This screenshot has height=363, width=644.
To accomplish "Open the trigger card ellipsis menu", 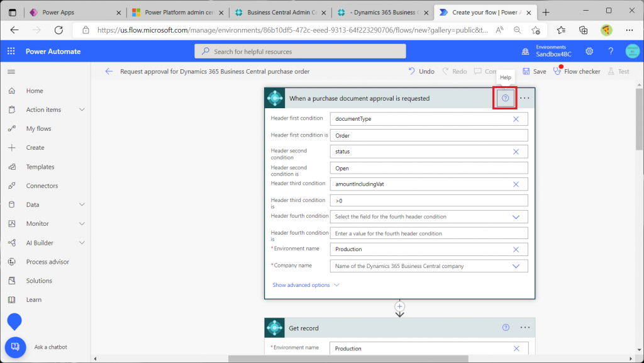I will pos(525,98).
